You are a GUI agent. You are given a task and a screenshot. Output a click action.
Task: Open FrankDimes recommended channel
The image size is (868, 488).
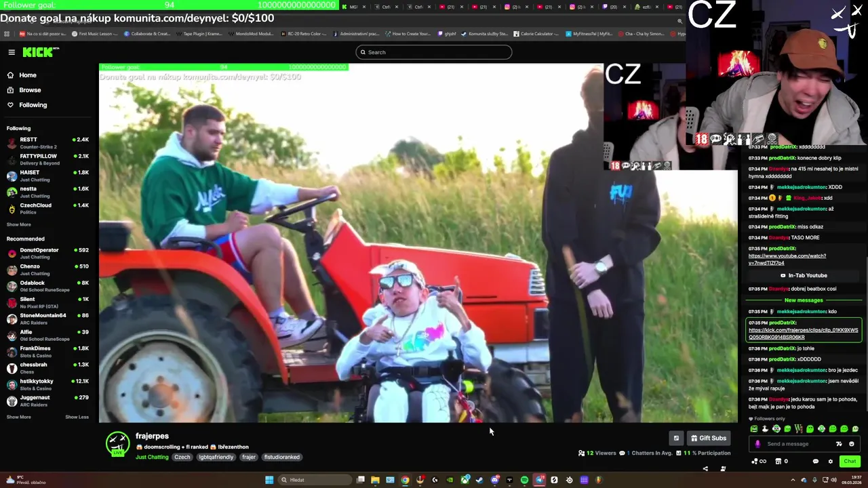(x=47, y=351)
